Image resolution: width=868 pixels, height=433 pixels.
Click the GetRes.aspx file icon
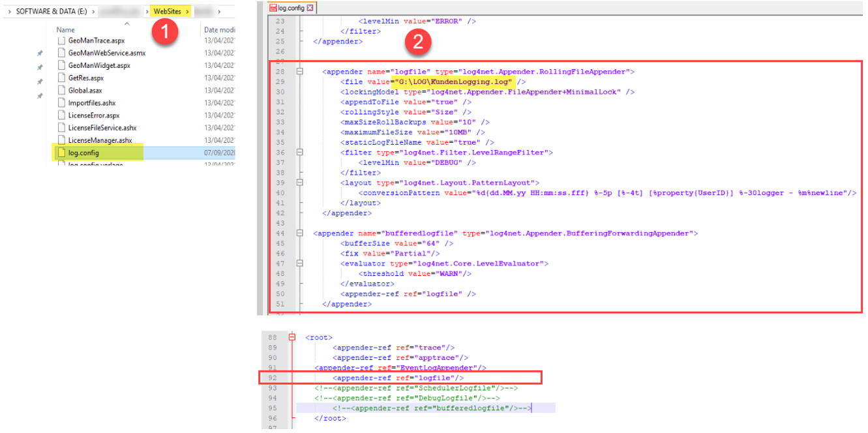point(61,77)
